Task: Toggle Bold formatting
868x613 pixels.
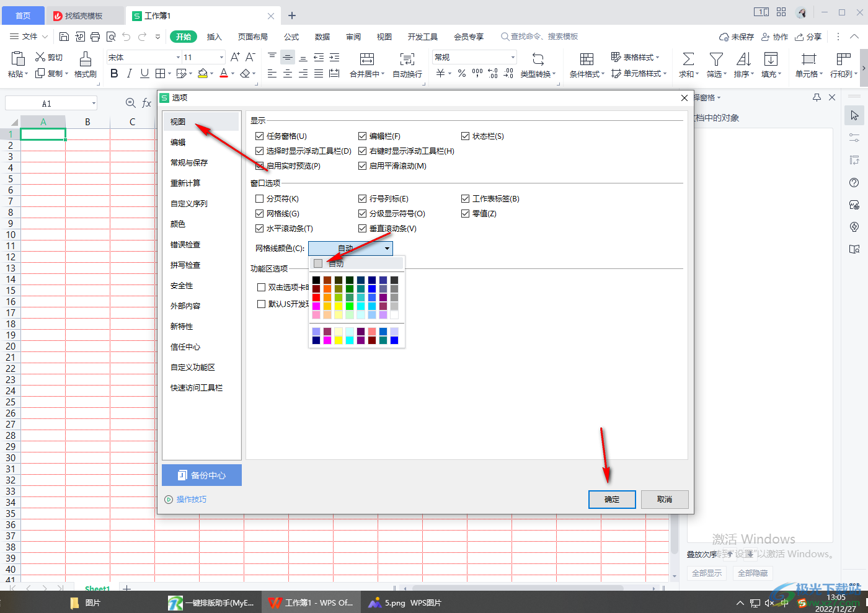Action: (x=114, y=73)
